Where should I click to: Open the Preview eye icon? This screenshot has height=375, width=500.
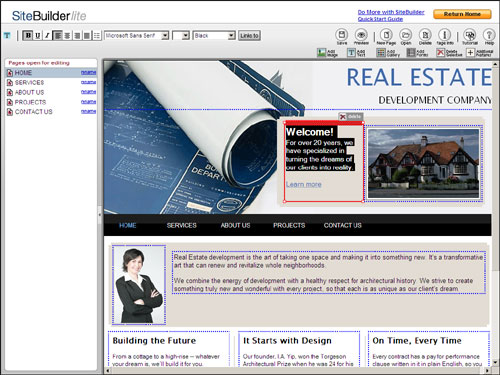point(361,35)
